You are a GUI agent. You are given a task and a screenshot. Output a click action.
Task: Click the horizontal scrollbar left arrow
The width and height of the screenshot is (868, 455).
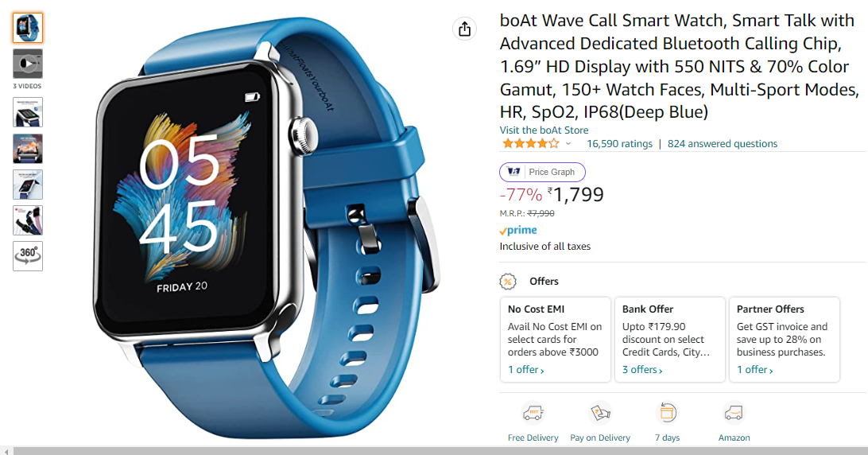[6, 451]
